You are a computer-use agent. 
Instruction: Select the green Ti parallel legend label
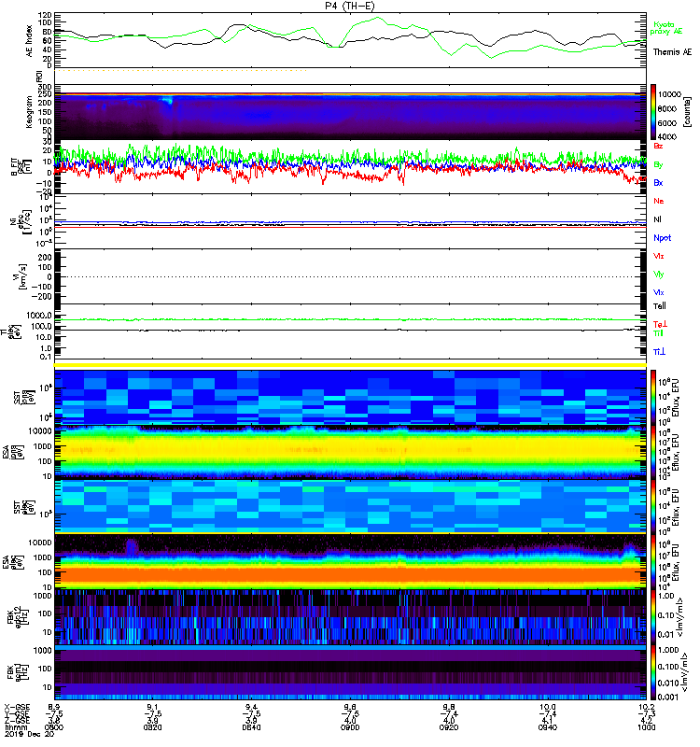pos(658,333)
